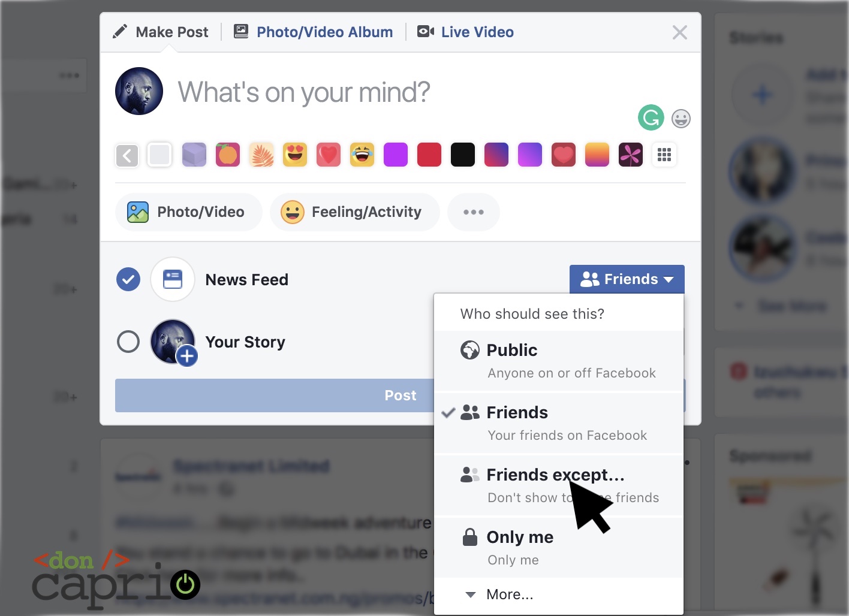Choose the red heart on pink background

[x=329, y=155]
